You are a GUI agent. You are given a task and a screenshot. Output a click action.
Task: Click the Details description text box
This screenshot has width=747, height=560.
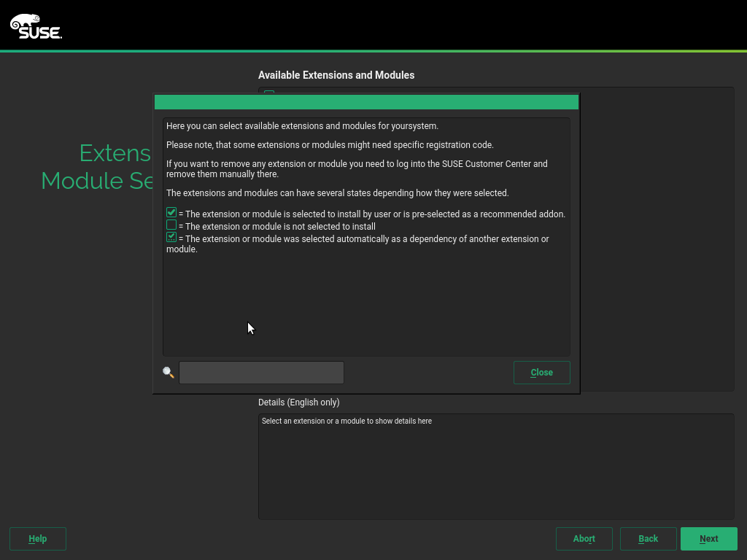click(496, 467)
